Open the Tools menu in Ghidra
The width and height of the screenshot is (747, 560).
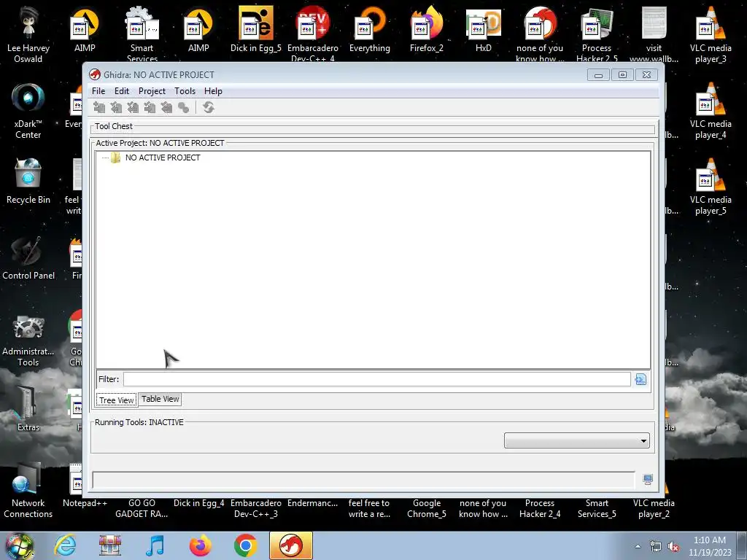tap(185, 91)
